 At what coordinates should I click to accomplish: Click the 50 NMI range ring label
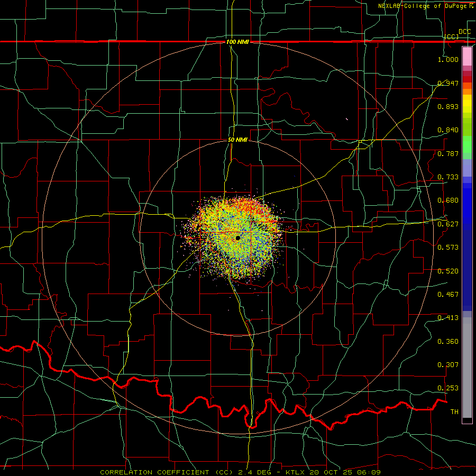[237, 140]
